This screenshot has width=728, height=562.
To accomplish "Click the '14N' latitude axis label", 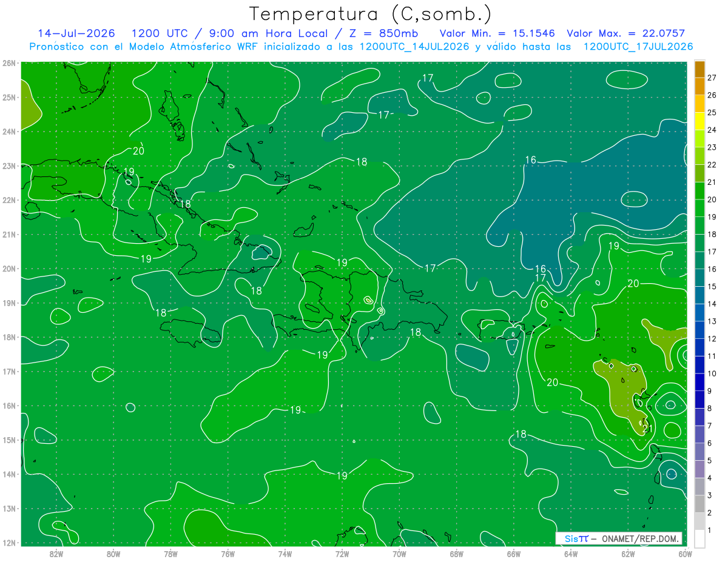I will point(9,474).
